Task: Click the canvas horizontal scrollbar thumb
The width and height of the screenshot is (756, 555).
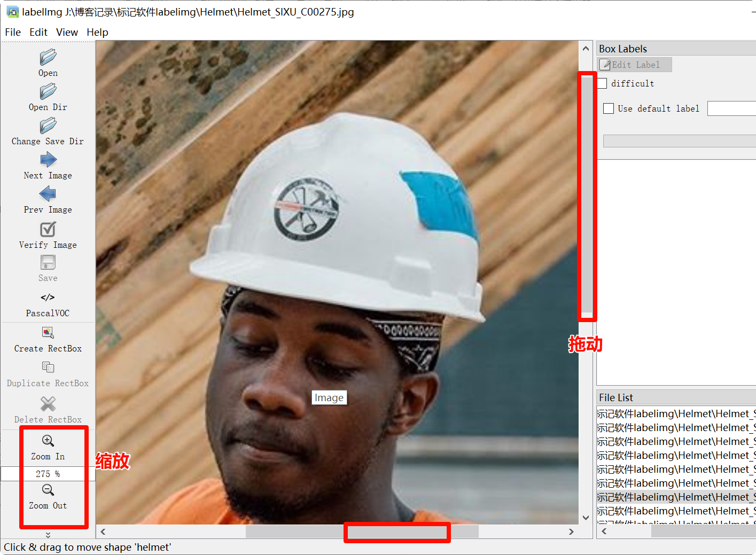Action: pyautogui.click(x=362, y=531)
